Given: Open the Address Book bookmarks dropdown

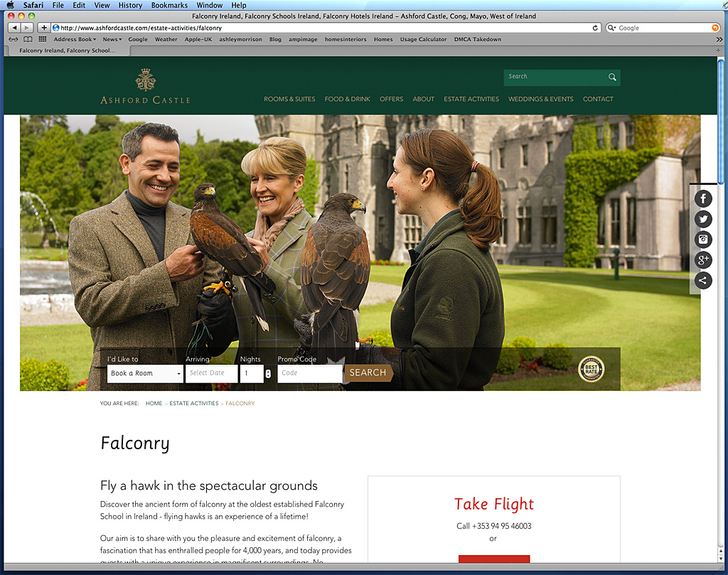Looking at the screenshot, I should tap(75, 40).
